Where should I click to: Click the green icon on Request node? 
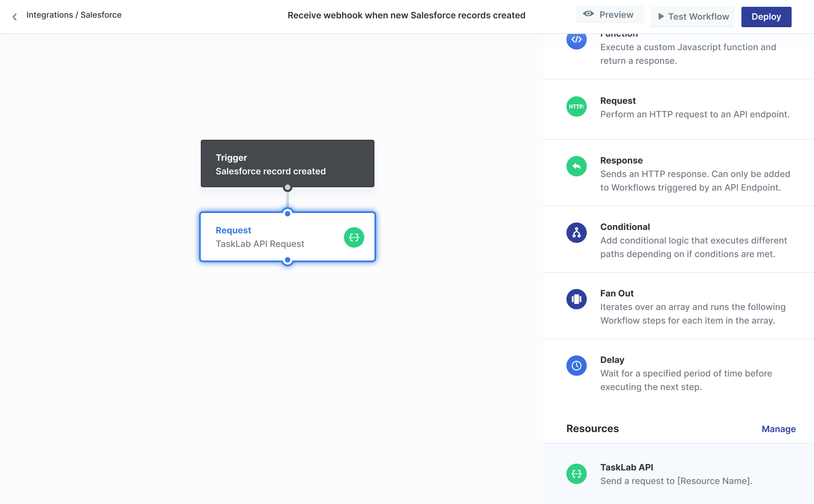[x=354, y=237]
